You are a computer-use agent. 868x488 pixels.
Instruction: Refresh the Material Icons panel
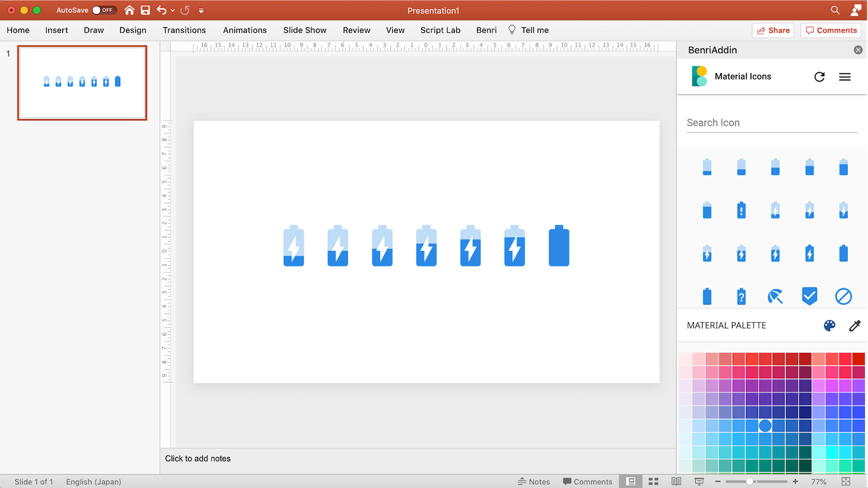tap(819, 77)
